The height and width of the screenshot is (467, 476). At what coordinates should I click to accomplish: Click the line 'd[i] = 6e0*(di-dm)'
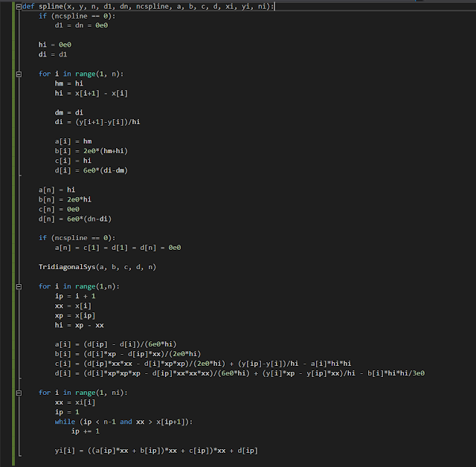point(91,170)
